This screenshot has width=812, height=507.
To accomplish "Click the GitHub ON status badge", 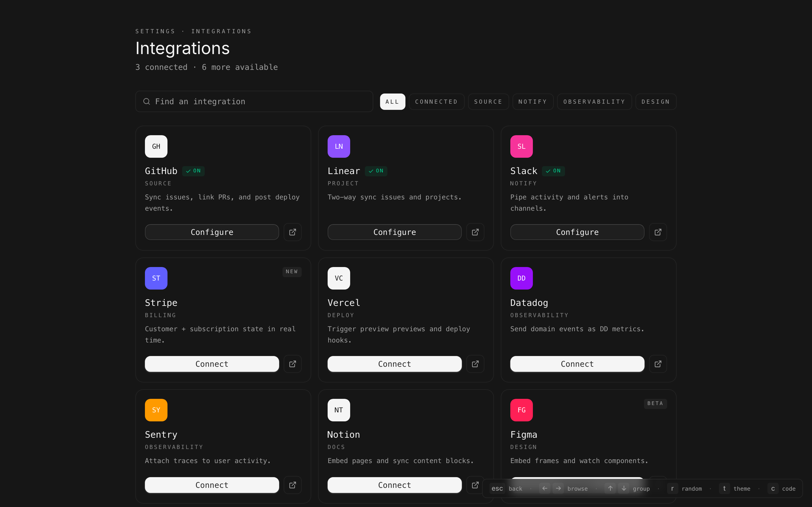I will tap(193, 171).
